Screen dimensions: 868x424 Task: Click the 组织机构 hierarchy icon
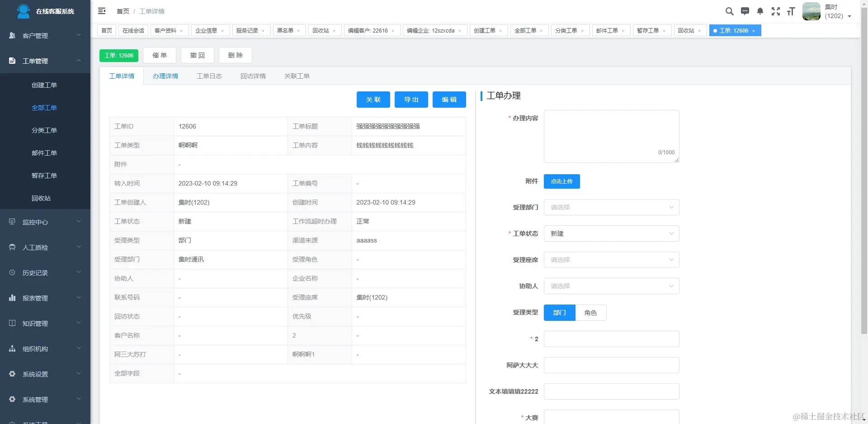pos(12,348)
